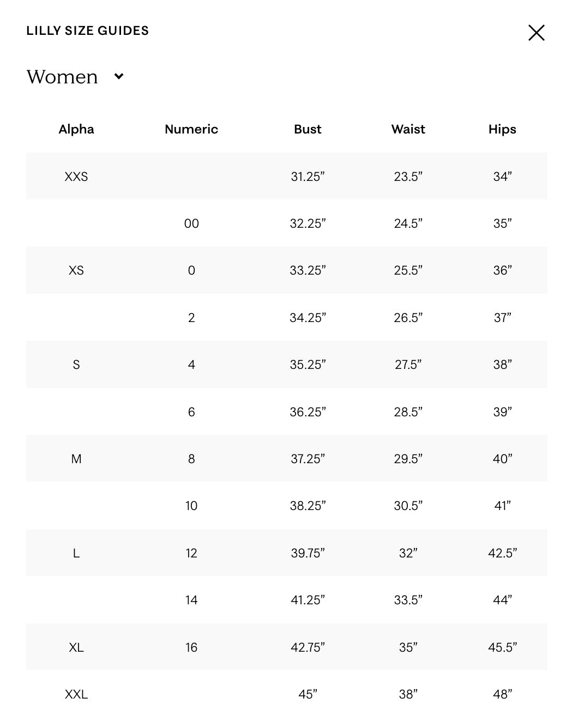
Task: Click the Lilly Size Guides title
Action: tap(87, 31)
